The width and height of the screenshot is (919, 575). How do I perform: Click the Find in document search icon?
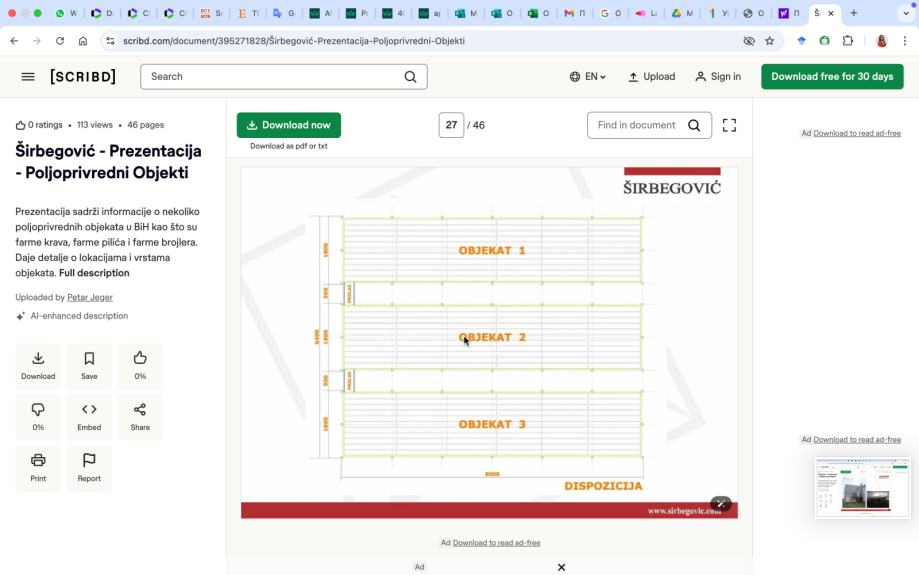(694, 125)
